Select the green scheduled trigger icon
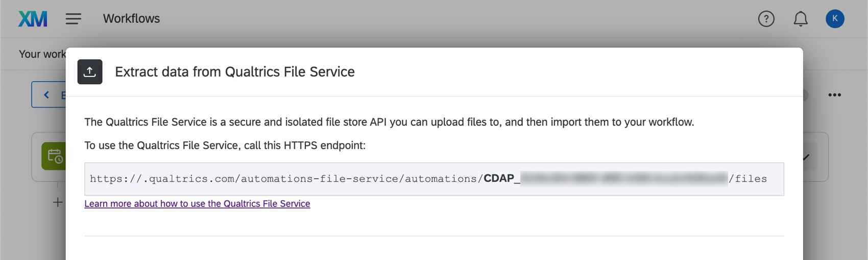 54,156
